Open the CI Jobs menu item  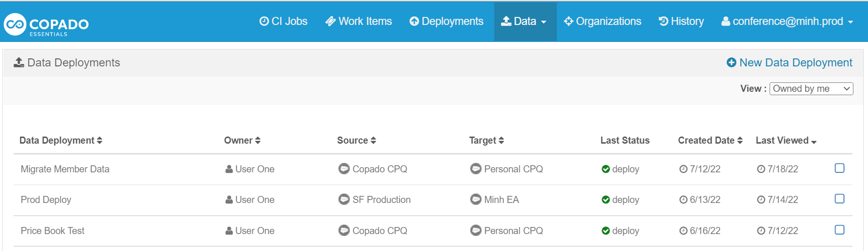click(x=283, y=21)
